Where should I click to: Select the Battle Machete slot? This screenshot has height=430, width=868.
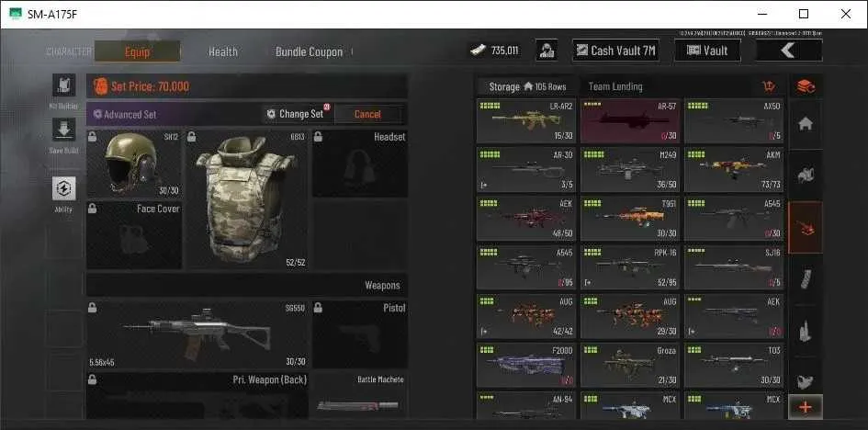pos(360,396)
